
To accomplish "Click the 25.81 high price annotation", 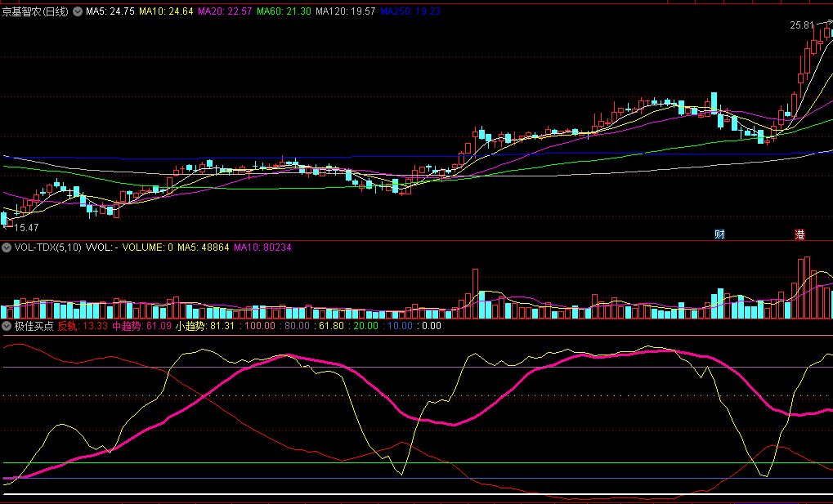I will coord(802,25).
